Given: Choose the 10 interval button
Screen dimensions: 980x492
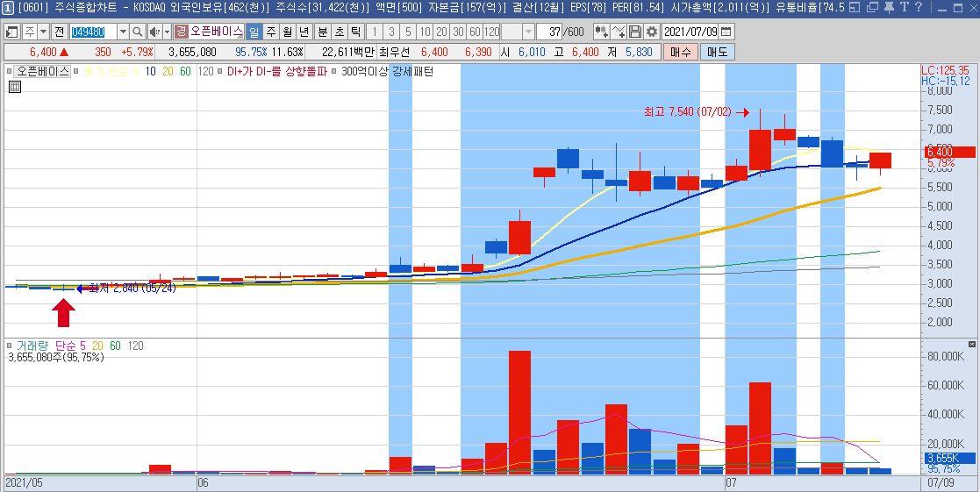Looking at the screenshot, I should point(425,32).
